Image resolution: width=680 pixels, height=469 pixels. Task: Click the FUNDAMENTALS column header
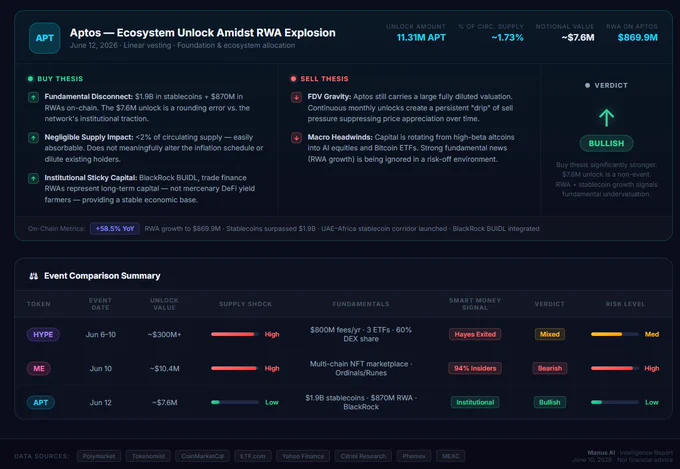pyautogui.click(x=361, y=304)
